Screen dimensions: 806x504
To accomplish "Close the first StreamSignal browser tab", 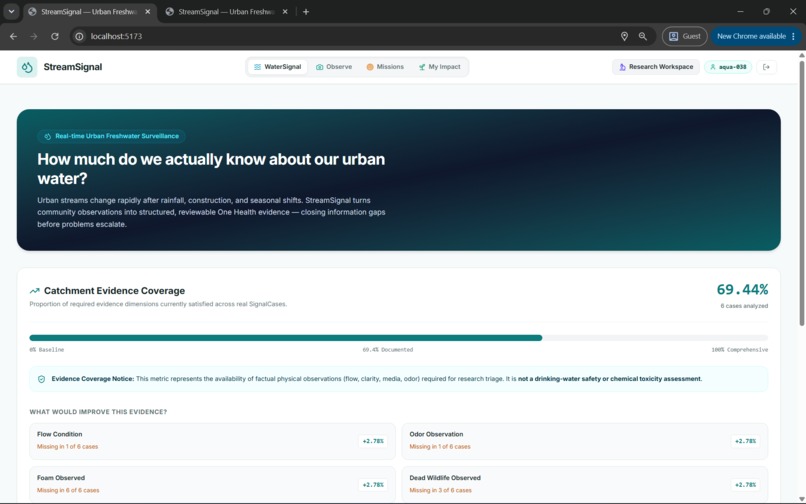I will click(148, 11).
